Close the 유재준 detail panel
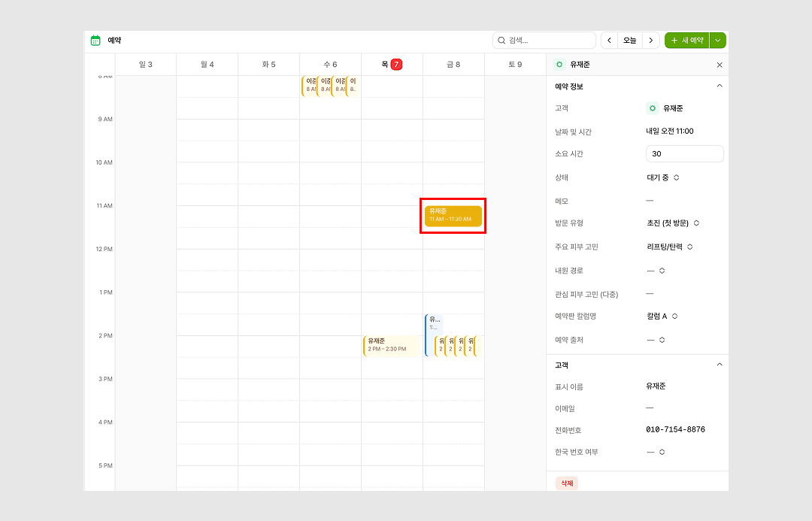 [x=720, y=65]
